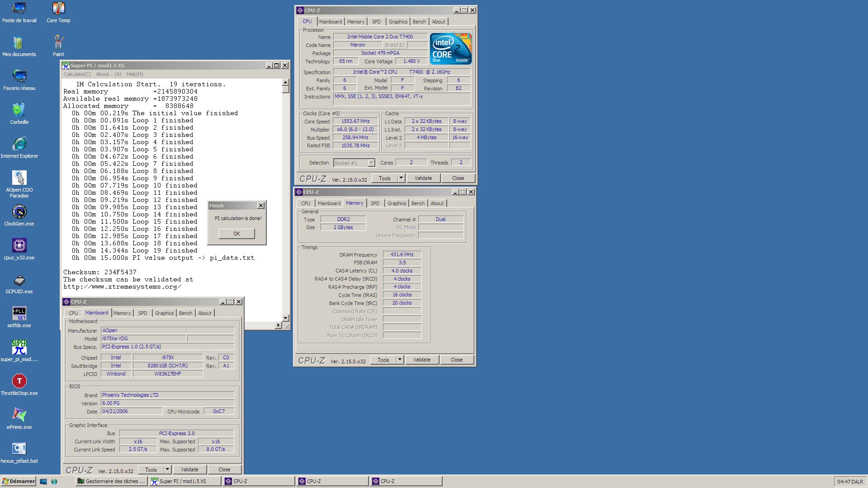Open Graphics tab in top CPU-Z window
The height and width of the screenshot is (488, 868).
click(398, 22)
